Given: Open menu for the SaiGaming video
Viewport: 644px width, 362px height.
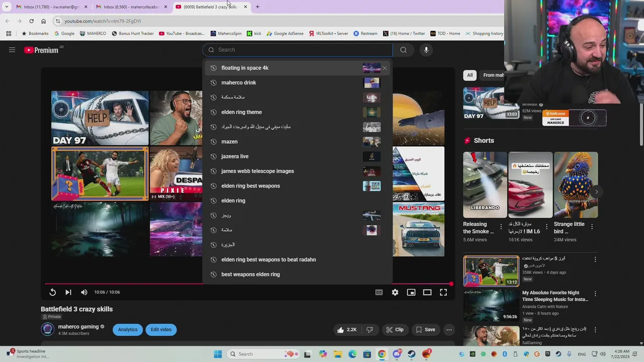Looking at the screenshot, I should 595,330.
